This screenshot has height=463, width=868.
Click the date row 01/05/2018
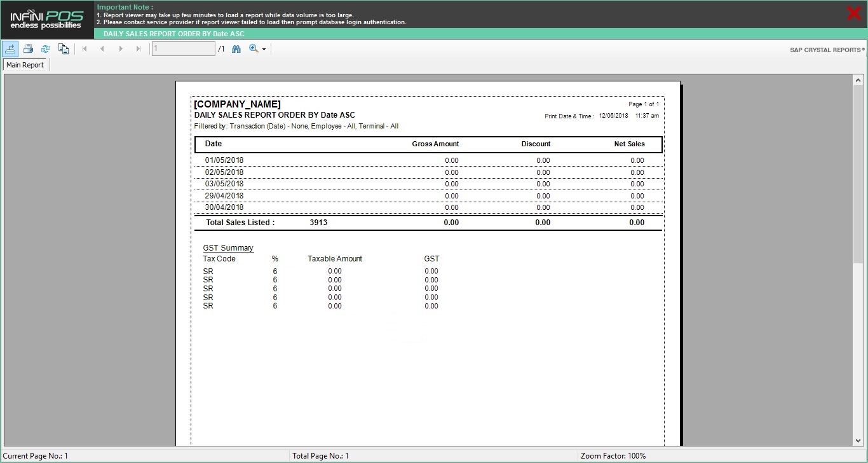pyautogui.click(x=428, y=160)
